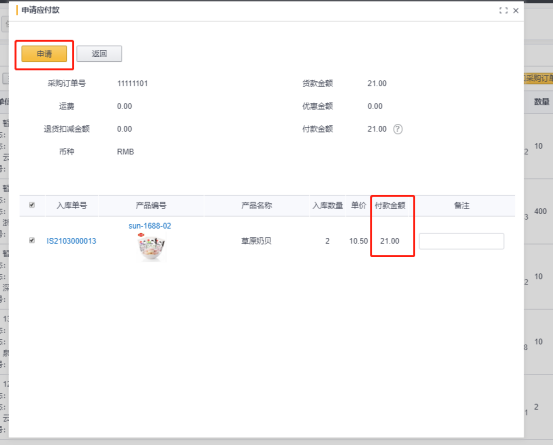Uncheck the IS2103000013 row checkbox
Viewport: 554px width, 445px height.
pyautogui.click(x=32, y=240)
